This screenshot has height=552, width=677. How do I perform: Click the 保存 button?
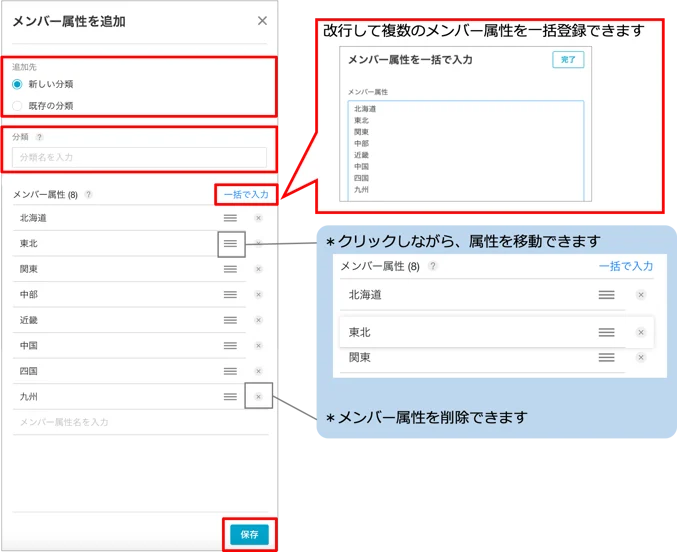point(249,534)
